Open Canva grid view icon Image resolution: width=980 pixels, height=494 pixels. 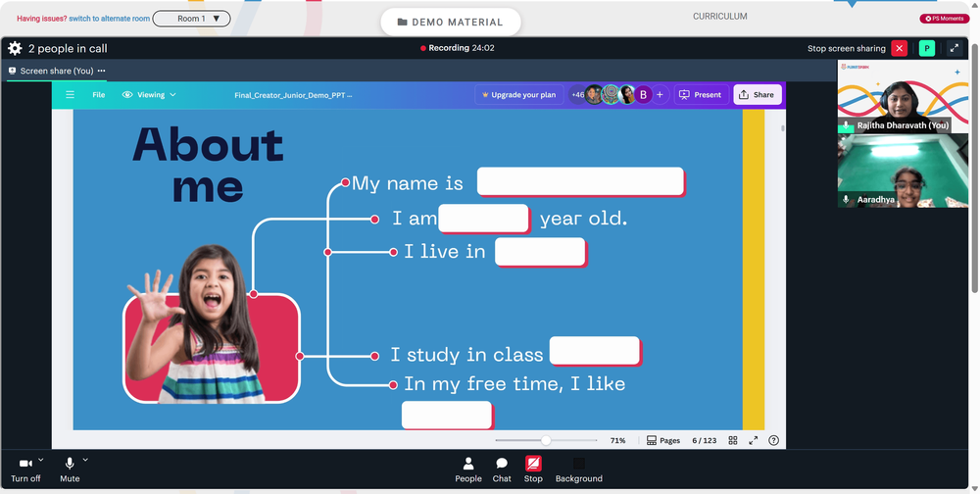coord(733,440)
